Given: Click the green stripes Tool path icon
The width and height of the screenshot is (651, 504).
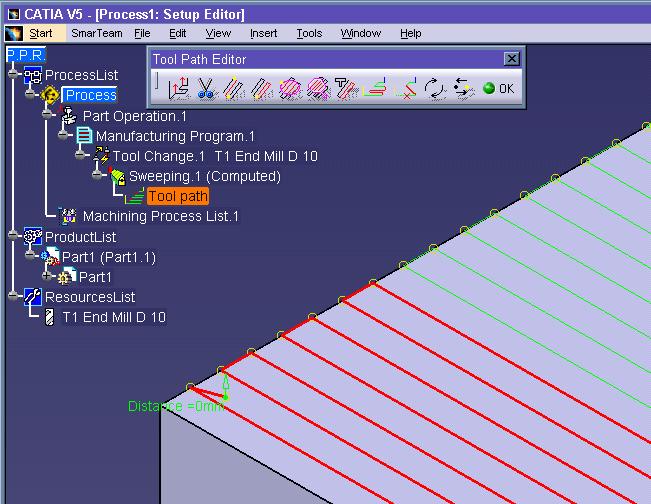Looking at the screenshot, I should (135, 196).
